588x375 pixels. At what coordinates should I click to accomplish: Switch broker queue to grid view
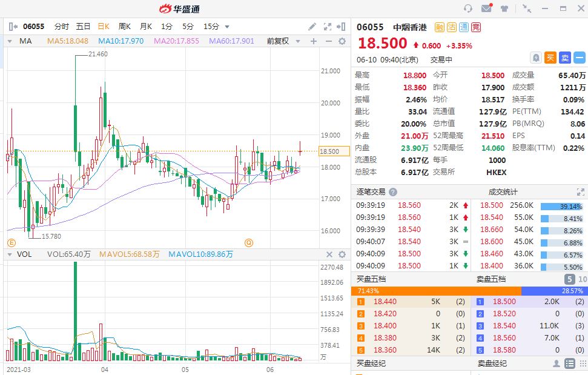click(x=583, y=363)
